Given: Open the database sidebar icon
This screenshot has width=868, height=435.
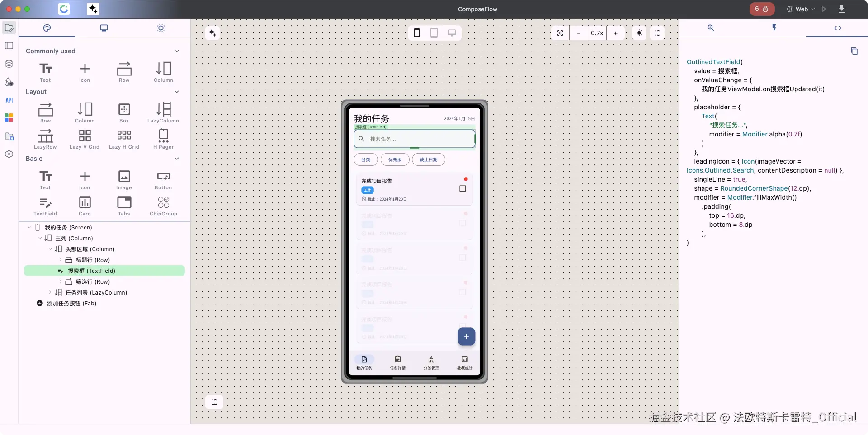Looking at the screenshot, I should 9,64.
